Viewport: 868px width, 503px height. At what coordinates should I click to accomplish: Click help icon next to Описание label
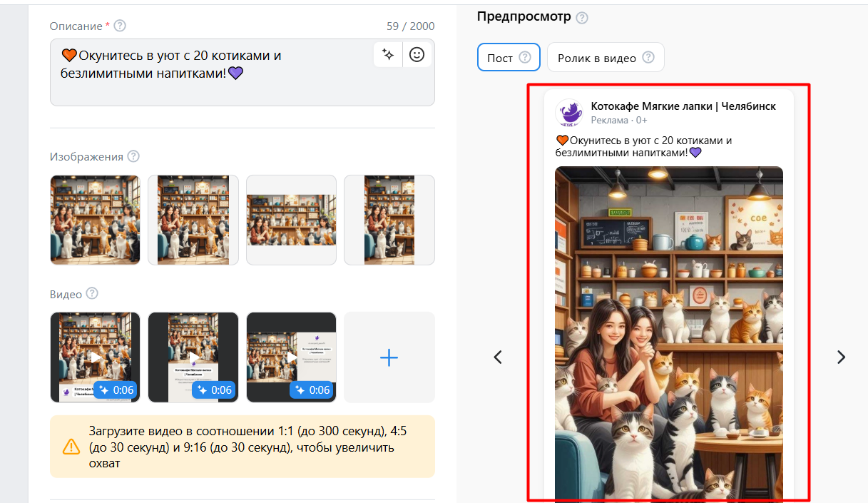pyautogui.click(x=120, y=26)
